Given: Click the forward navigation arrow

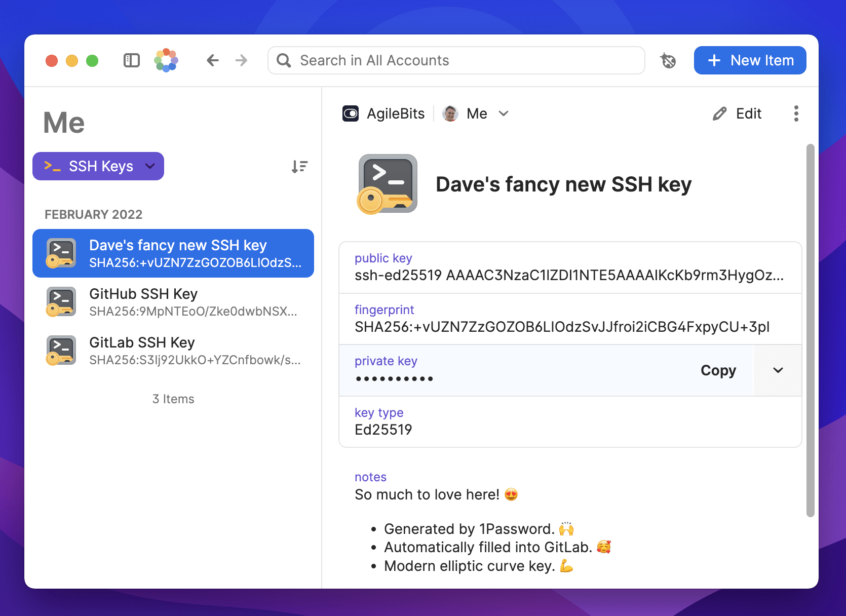Looking at the screenshot, I should point(241,60).
